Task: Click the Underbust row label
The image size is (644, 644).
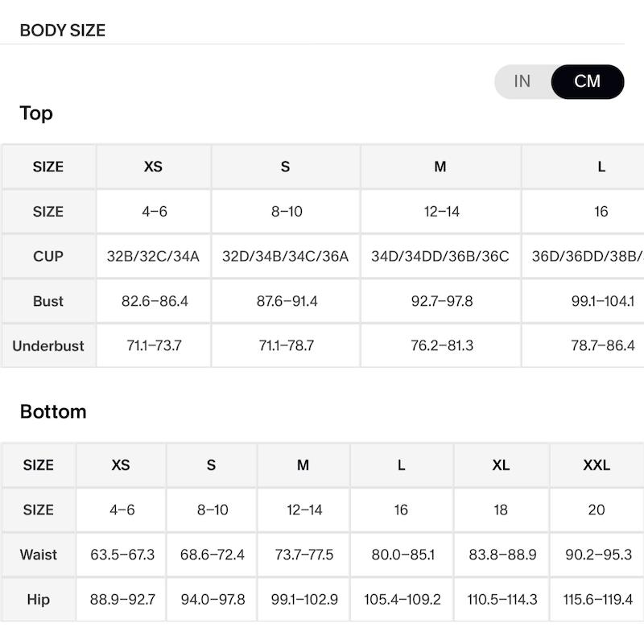Action: [x=48, y=346]
